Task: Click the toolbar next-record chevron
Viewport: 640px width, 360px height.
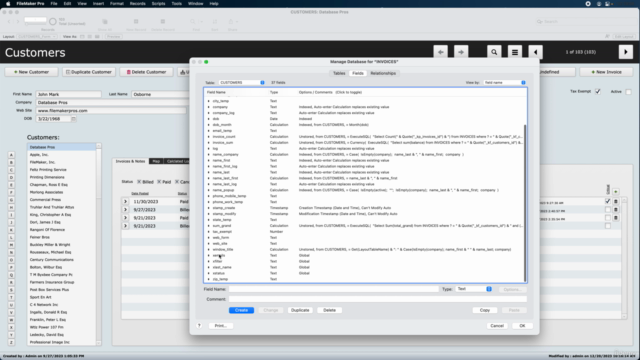Action: [18, 22]
